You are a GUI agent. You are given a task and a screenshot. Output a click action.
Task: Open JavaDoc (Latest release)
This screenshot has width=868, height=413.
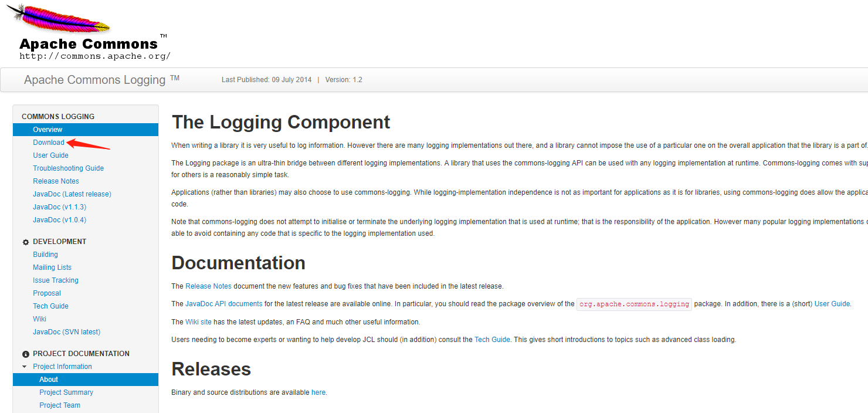(72, 194)
